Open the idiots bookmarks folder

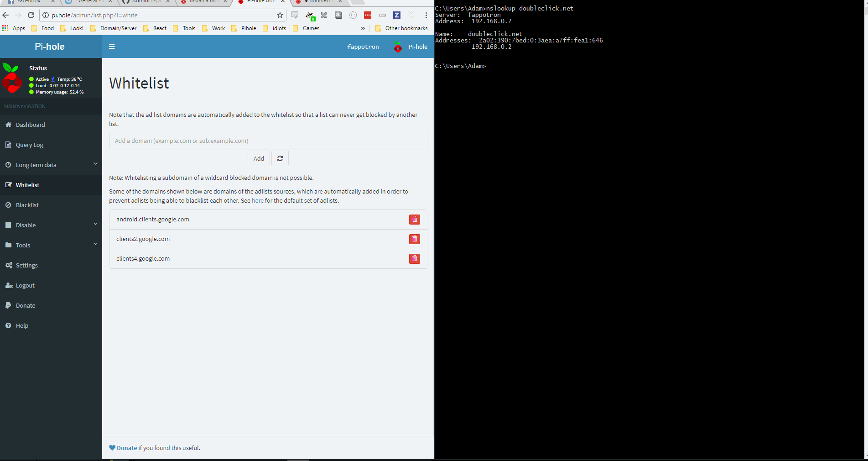[x=275, y=28]
